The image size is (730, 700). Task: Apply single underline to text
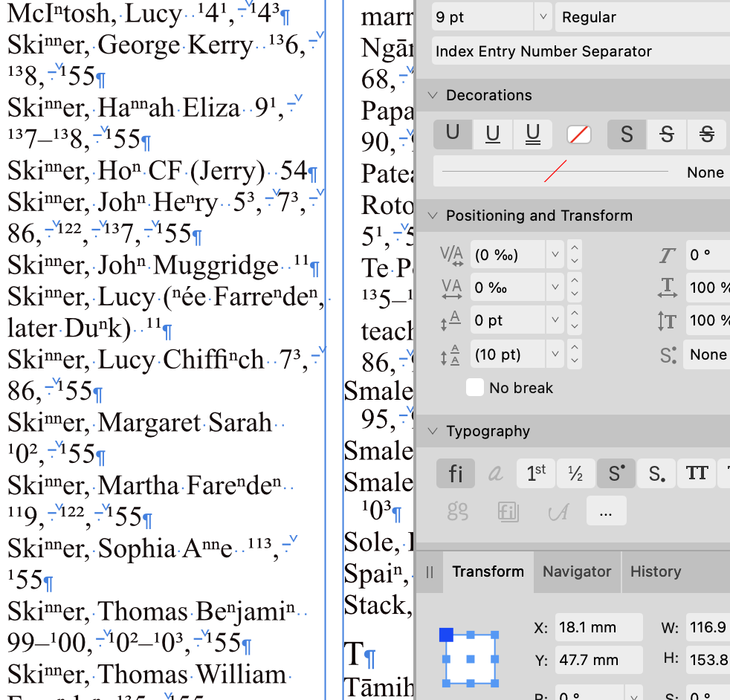click(492, 135)
